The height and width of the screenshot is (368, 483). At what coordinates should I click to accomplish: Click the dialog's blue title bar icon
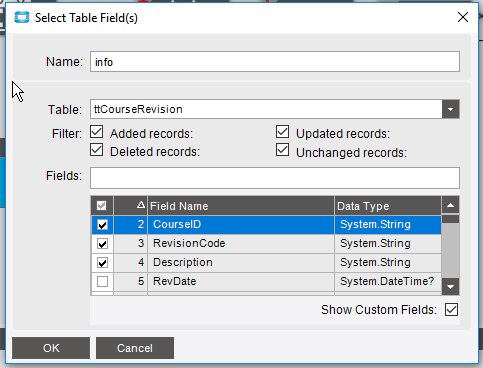(22, 17)
